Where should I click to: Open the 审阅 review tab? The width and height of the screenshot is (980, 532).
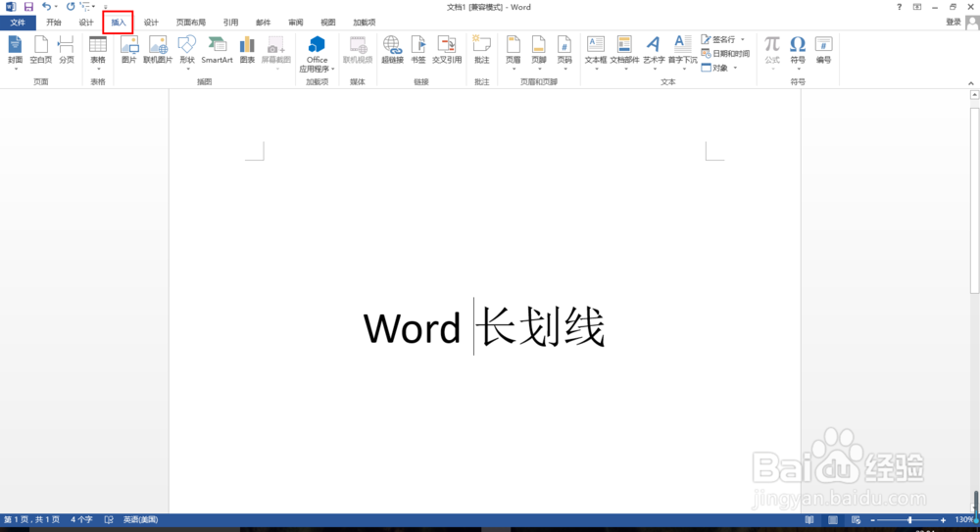(x=296, y=23)
